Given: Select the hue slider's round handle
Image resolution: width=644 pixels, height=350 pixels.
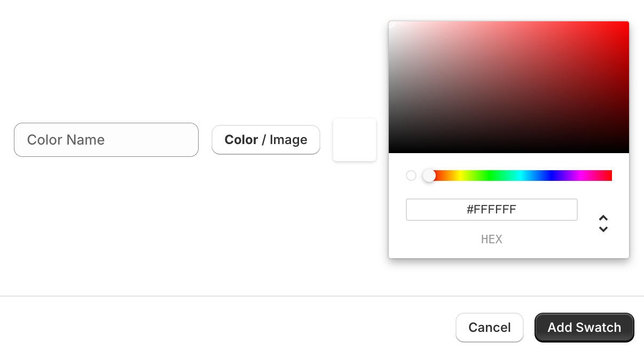Looking at the screenshot, I should click(429, 176).
